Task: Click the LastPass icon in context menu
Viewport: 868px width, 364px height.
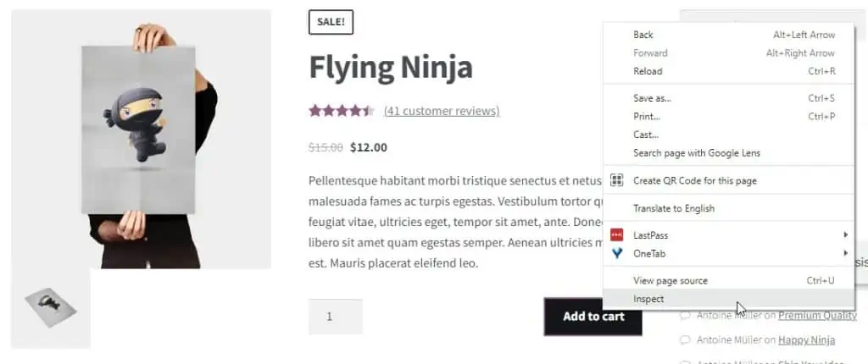Action: (617, 234)
